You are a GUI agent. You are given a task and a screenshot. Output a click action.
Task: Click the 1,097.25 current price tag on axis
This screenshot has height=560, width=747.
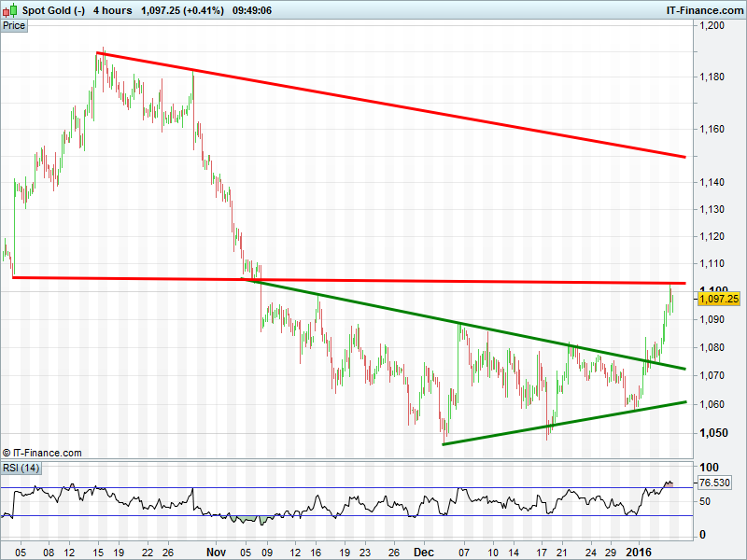[718, 299]
